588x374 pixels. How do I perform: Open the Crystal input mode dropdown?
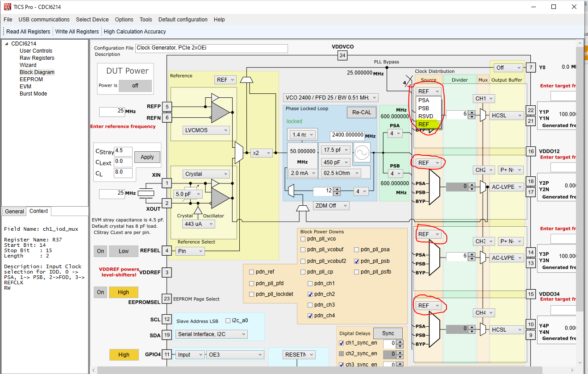click(x=206, y=174)
